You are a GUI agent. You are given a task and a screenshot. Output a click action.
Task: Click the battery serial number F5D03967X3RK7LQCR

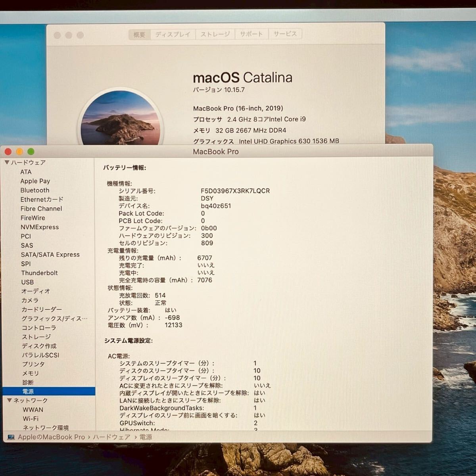tap(235, 191)
